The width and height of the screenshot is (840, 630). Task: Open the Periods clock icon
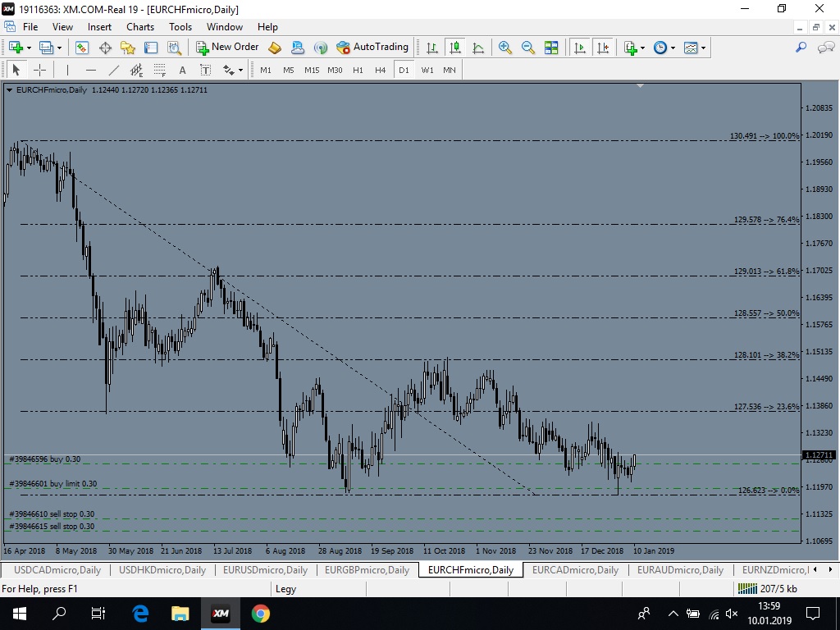pos(660,48)
